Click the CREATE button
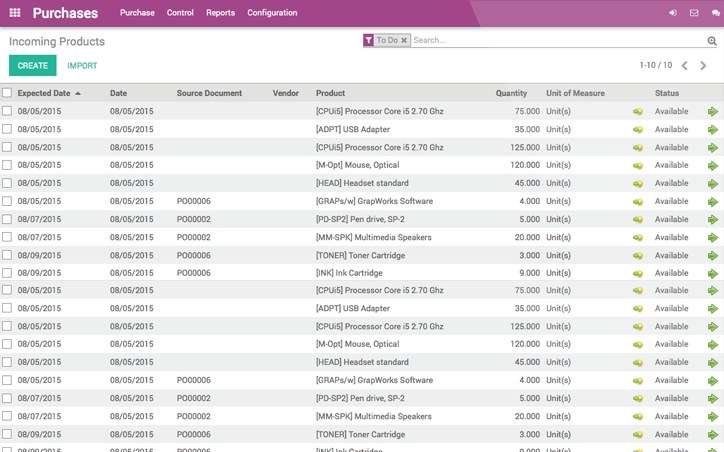Screen dimensions: 724x452 pos(32,65)
